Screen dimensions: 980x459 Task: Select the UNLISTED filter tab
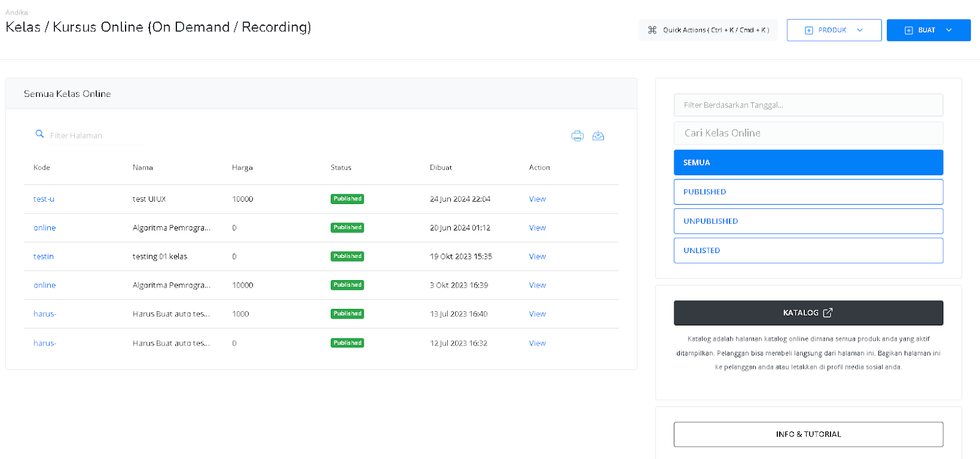point(809,251)
